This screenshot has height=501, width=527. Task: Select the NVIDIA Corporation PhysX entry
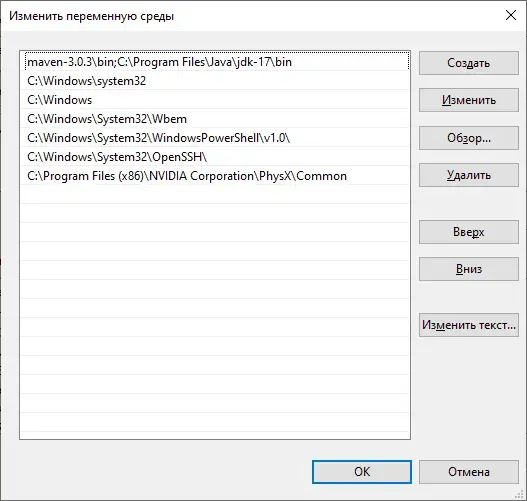[x=215, y=176]
